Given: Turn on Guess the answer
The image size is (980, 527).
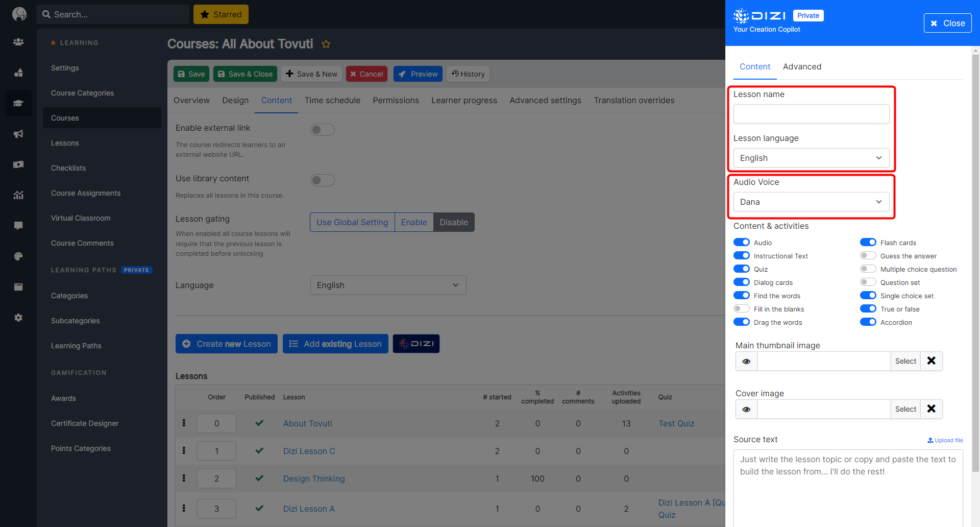Looking at the screenshot, I should (x=868, y=255).
